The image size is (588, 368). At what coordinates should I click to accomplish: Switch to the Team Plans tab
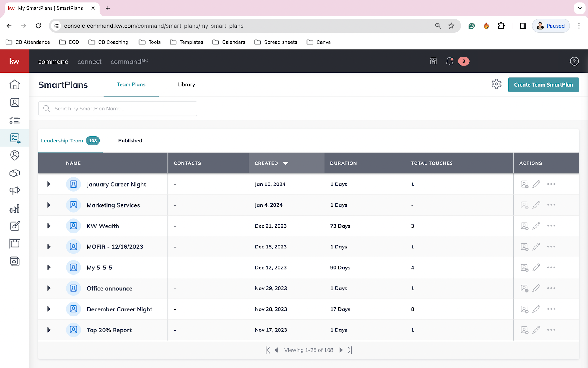(x=131, y=84)
